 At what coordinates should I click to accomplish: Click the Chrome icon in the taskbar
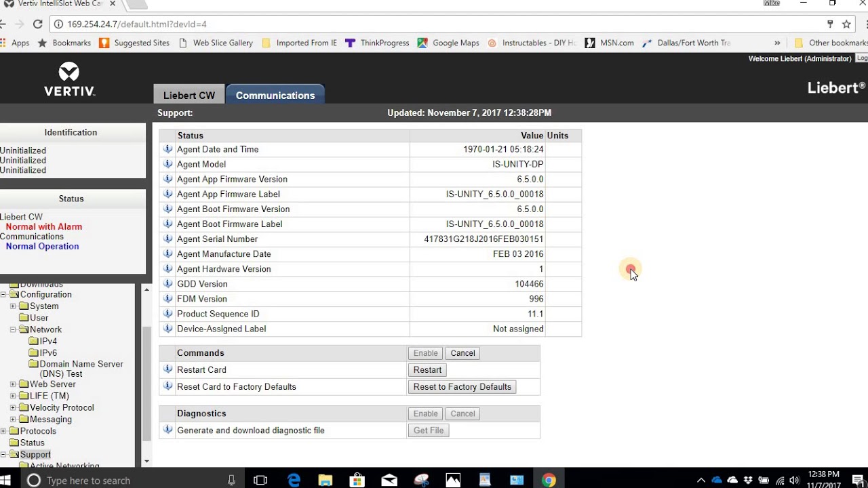tap(549, 480)
